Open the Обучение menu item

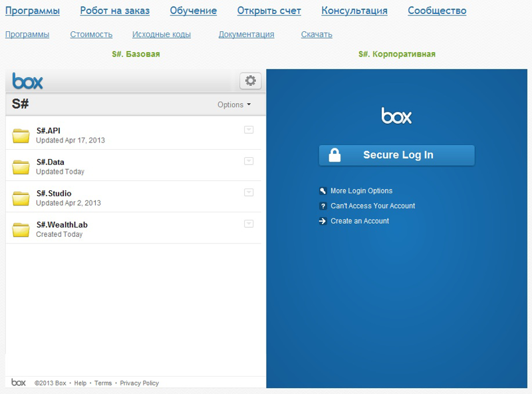193,11
